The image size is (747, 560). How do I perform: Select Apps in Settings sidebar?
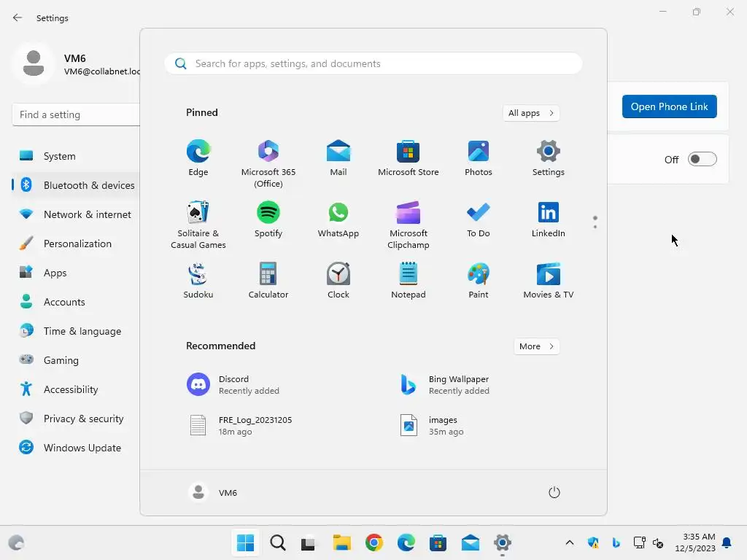76,273
